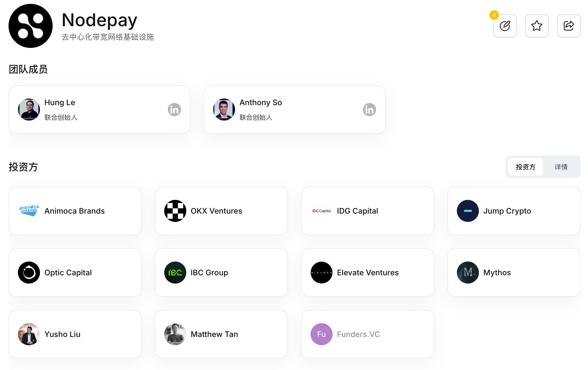Click the edit pencil icon
Image resolution: width=588 pixels, height=370 pixels.
505,26
